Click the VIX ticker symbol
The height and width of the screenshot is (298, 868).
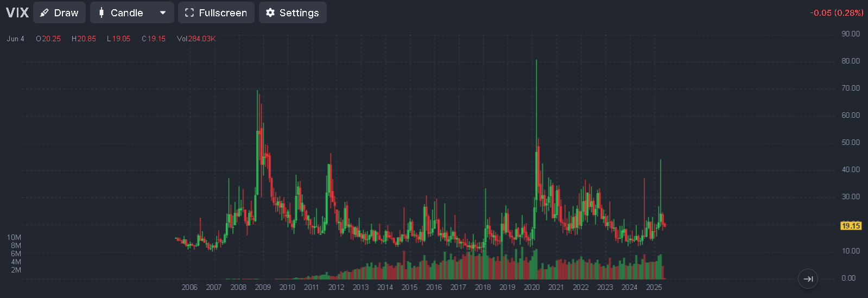pos(17,12)
